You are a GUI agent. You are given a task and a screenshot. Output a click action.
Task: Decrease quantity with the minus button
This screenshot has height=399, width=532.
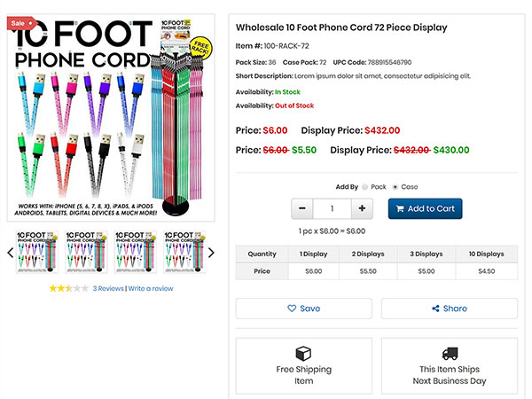coord(302,208)
